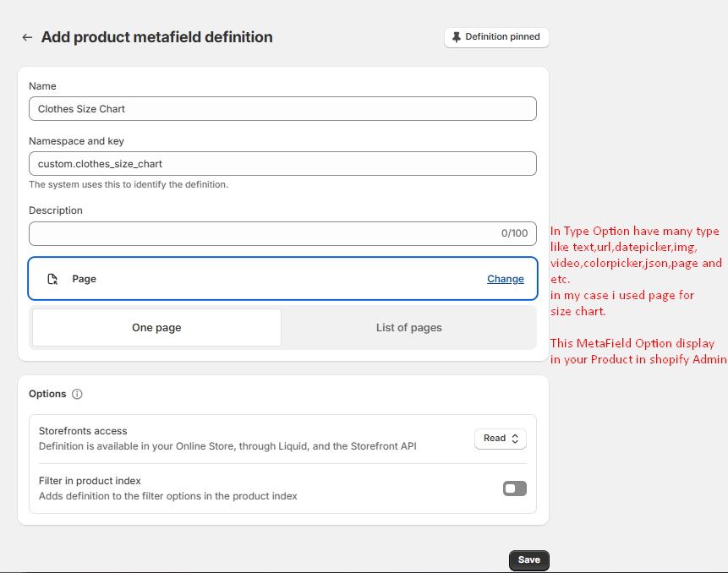Click the pin icon on Definition pinned
Screen dimensions: 728x573
coord(457,37)
